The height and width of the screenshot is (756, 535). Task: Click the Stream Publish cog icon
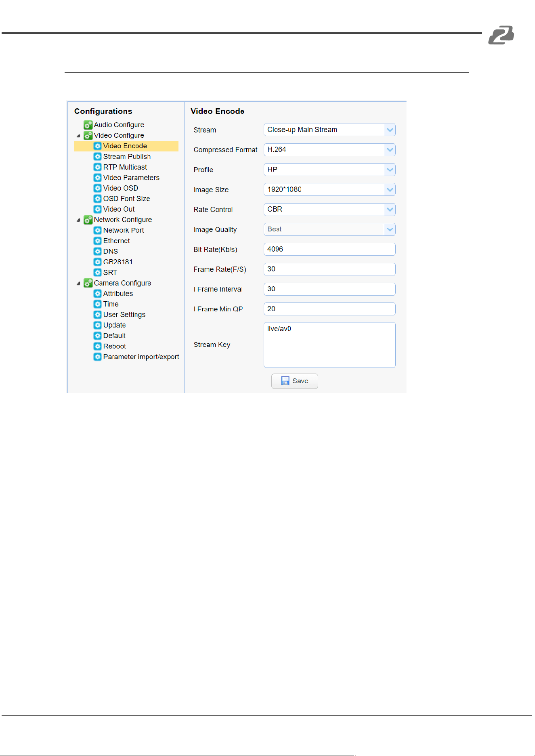coord(97,156)
